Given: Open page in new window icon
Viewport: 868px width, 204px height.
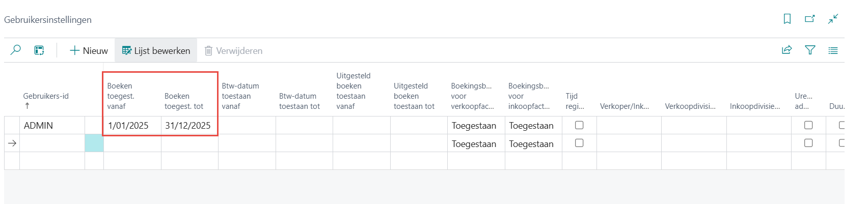Looking at the screenshot, I should (810, 19).
